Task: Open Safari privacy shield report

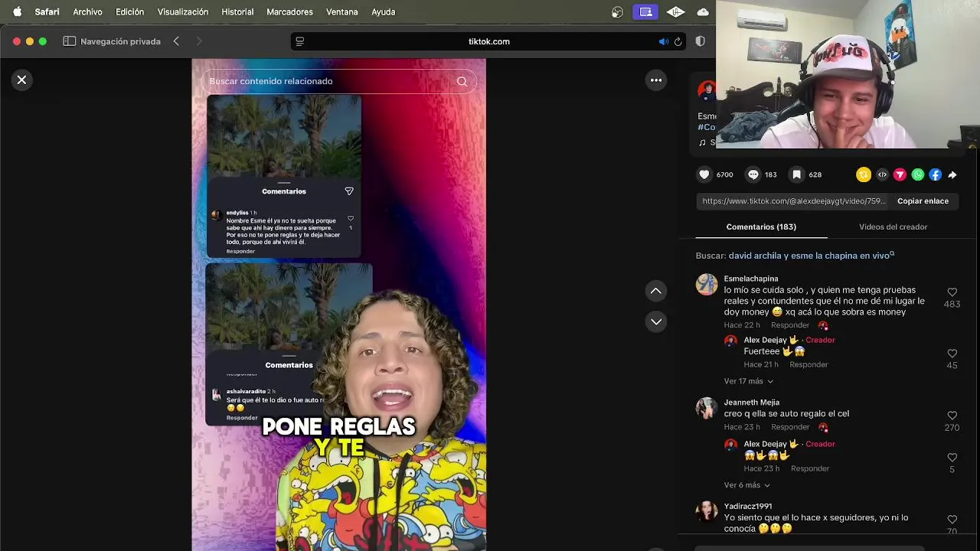Action: [700, 41]
